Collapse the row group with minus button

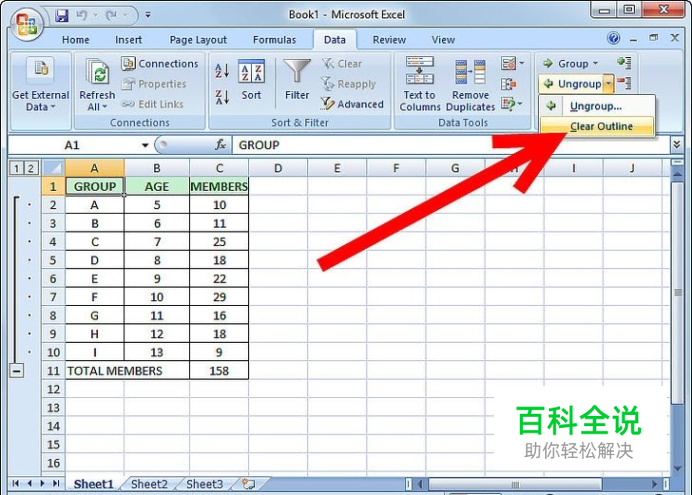[17, 371]
